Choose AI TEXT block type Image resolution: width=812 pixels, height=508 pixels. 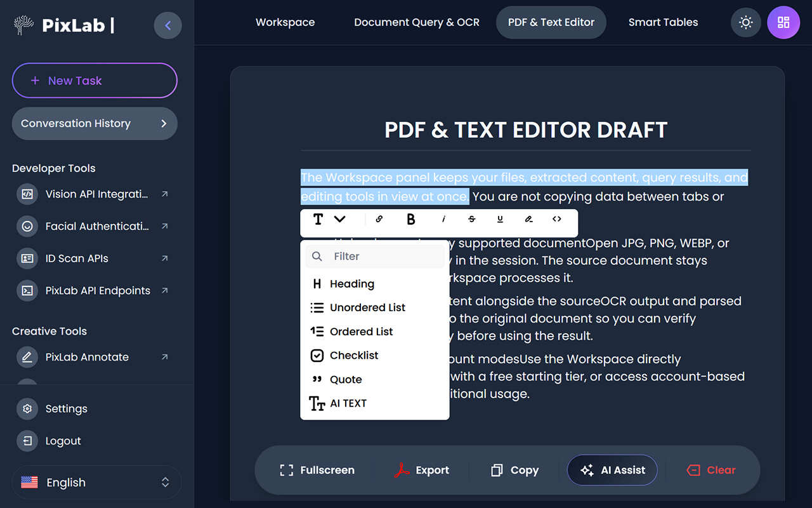[375, 403]
